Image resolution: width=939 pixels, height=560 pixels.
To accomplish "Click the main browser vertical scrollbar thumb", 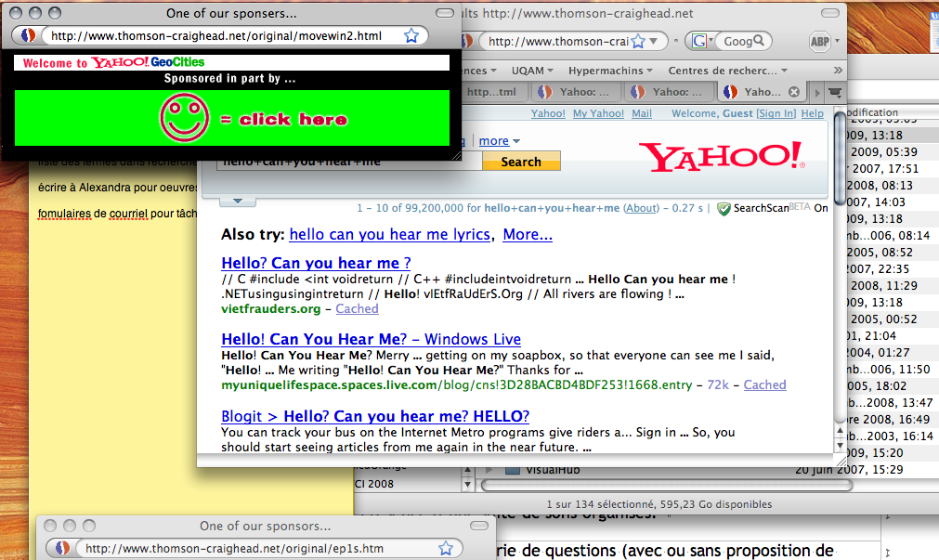I will click(x=841, y=158).
